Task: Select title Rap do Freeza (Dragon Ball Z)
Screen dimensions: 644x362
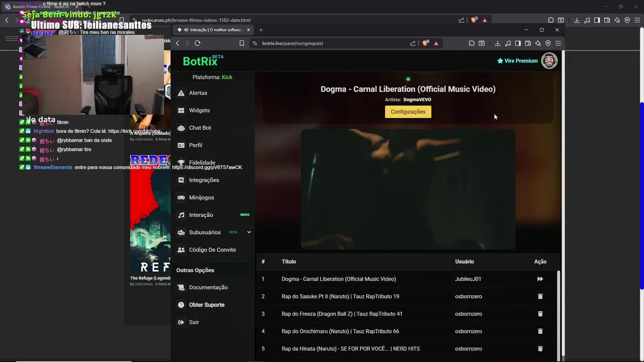Action: [x=342, y=314]
